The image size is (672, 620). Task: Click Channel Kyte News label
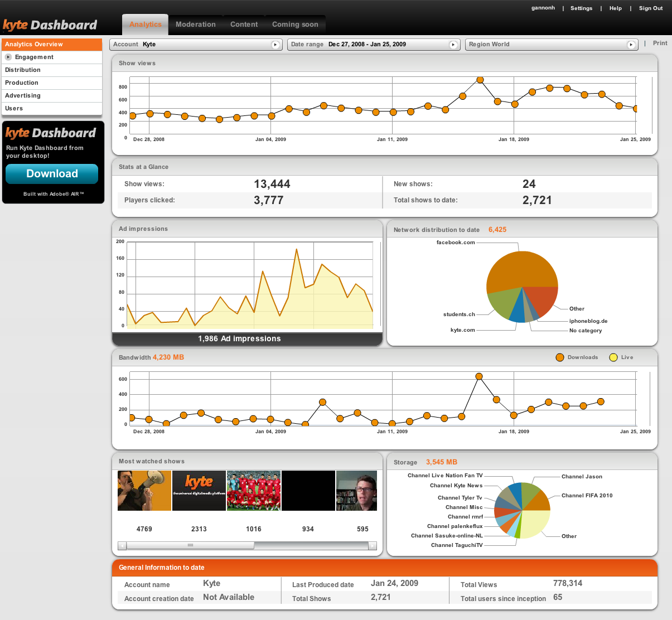[456, 486]
